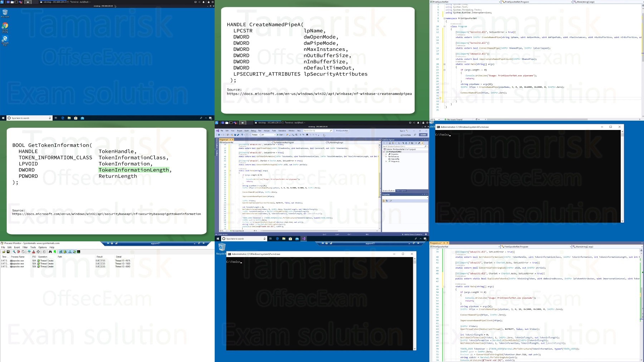Click binoculars Find icon in Process Monitor

pyautogui.click(x=50, y=252)
